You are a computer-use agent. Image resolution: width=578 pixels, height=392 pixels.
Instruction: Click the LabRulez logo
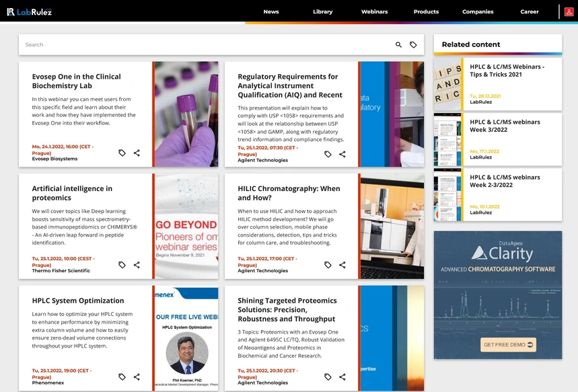pos(30,12)
